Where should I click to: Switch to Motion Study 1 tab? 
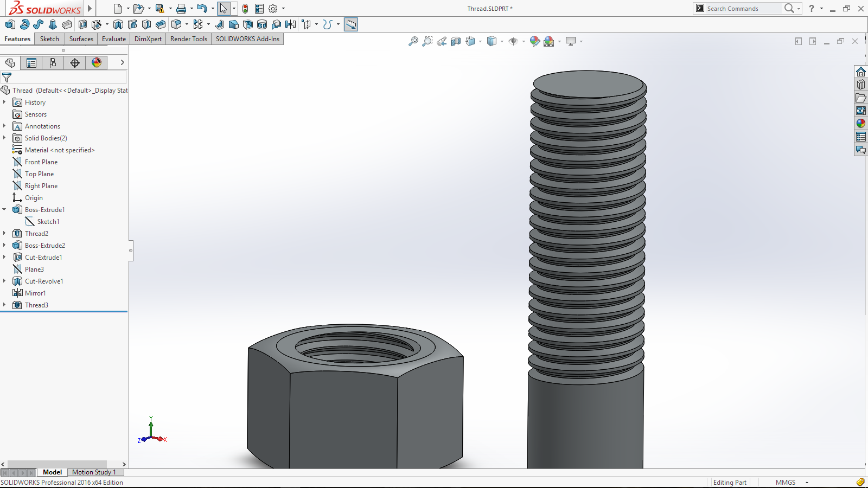click(x=94, y=472)
